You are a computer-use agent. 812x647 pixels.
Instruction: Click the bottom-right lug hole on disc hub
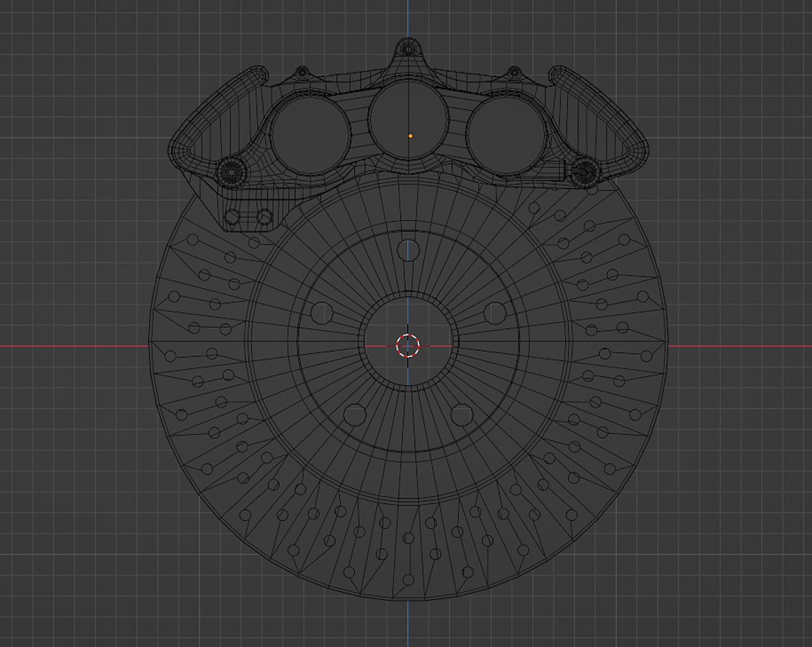[461, 415]
